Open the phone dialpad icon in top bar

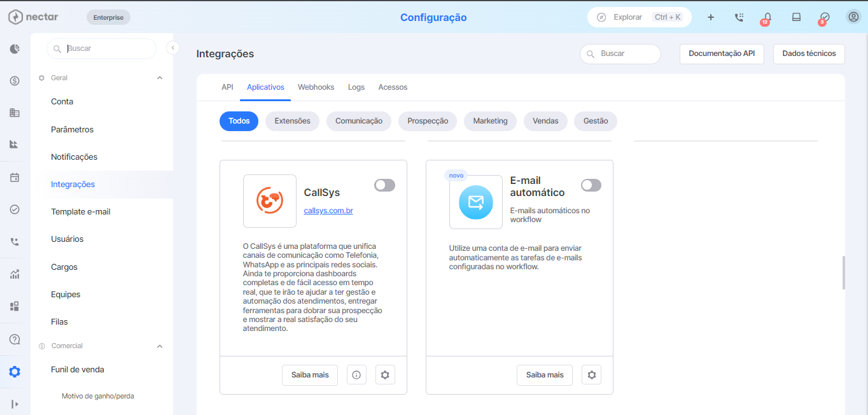(x=739, y=17)
